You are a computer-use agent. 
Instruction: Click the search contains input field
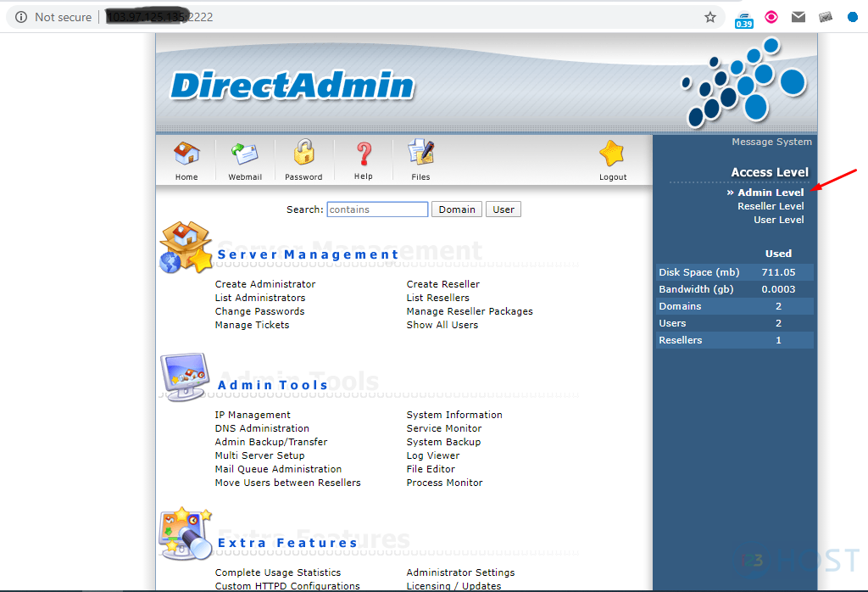click(x=377, y=209)
